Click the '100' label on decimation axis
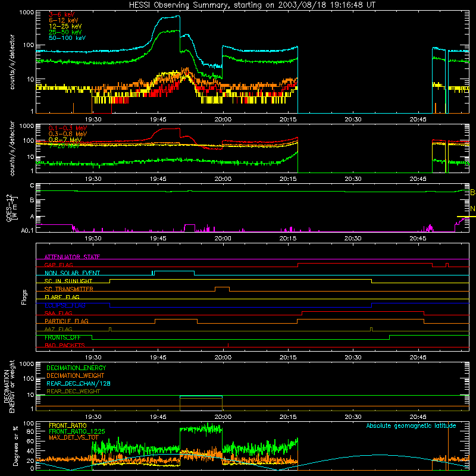The height and width of the screenshot is (476, 476). [29, 378]
